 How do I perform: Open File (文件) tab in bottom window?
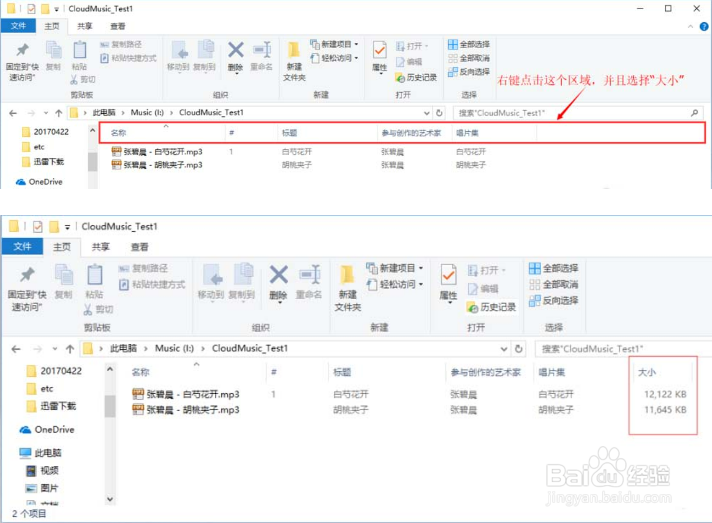22,246
